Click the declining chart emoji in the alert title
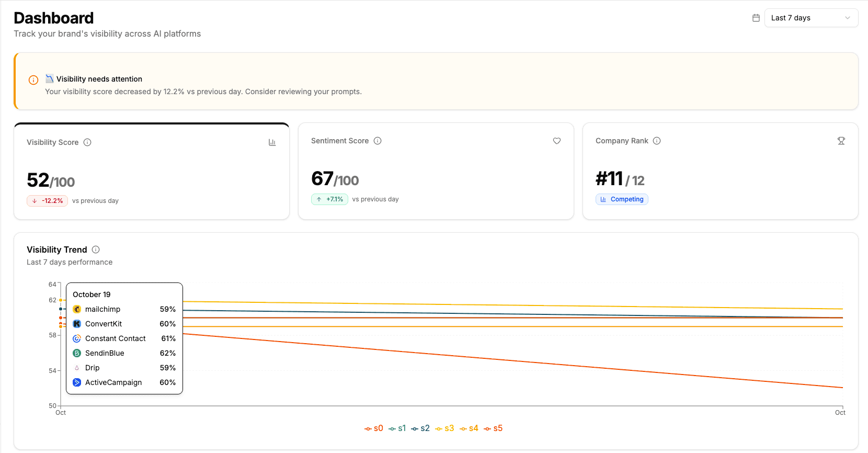The width and height of the screenshot is (868, 453). coord(50,78)
